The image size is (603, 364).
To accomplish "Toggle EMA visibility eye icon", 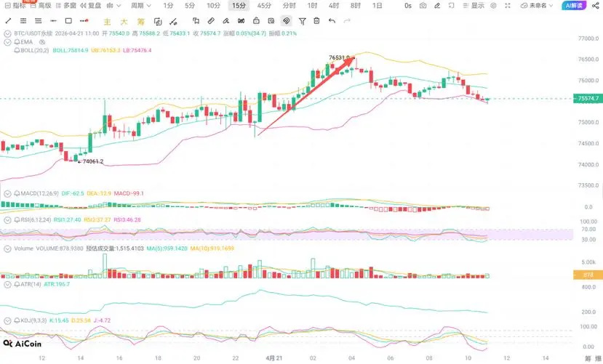I will (42, 42).
